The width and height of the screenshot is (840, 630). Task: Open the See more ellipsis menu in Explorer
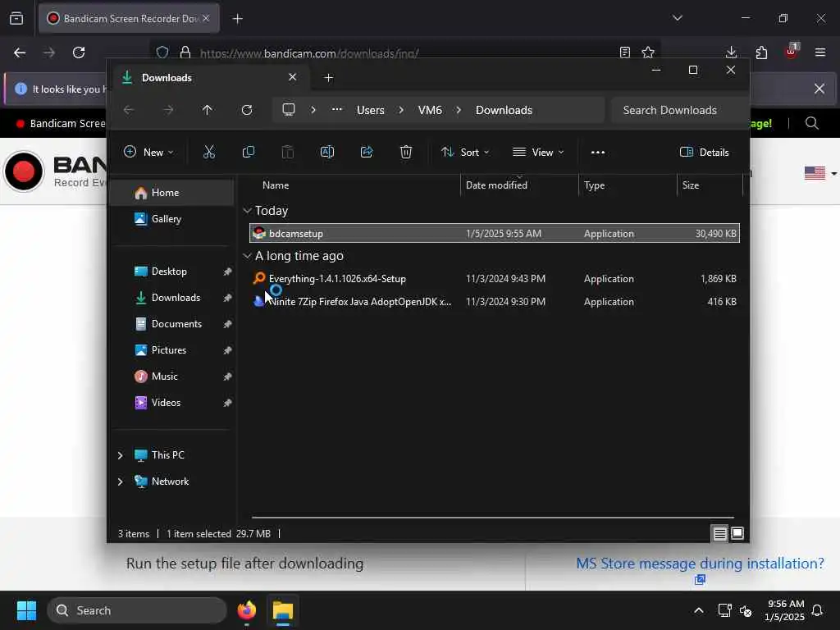pyautogui.click(x=598, y=153)
